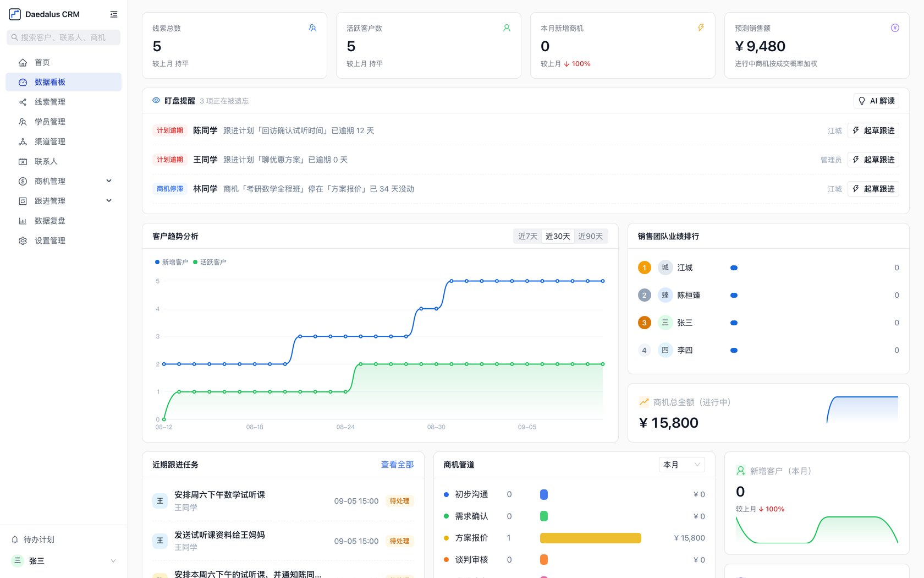Click the 王 avatar for 安排周六下午数学试听课
This screenshot has height=578, width=924.
[x=160, y=501]
